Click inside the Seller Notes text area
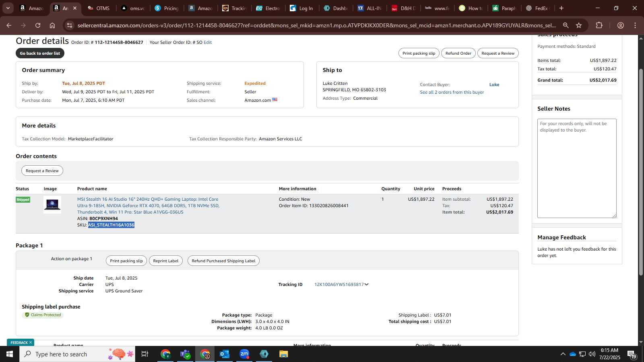The image size is (644, 362). [577, 168]
